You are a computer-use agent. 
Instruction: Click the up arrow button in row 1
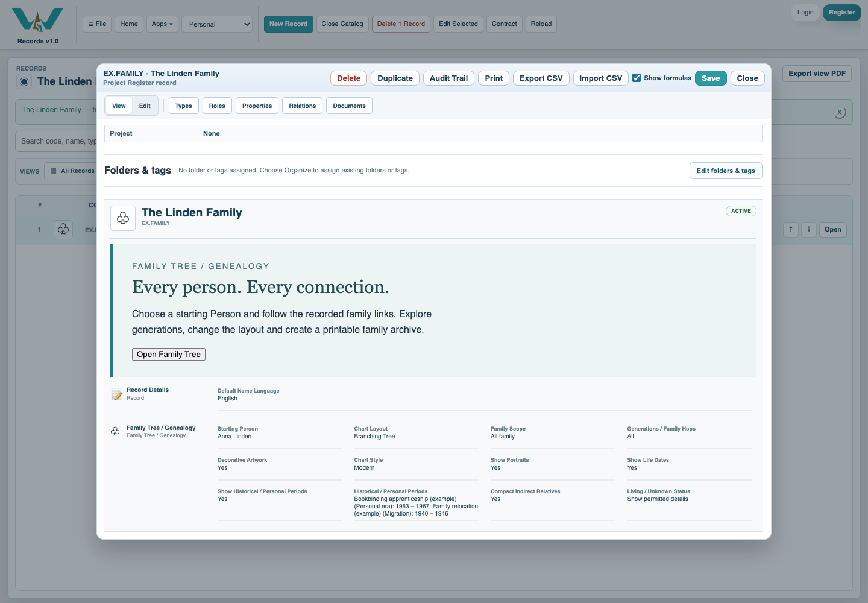click(791, 229)
